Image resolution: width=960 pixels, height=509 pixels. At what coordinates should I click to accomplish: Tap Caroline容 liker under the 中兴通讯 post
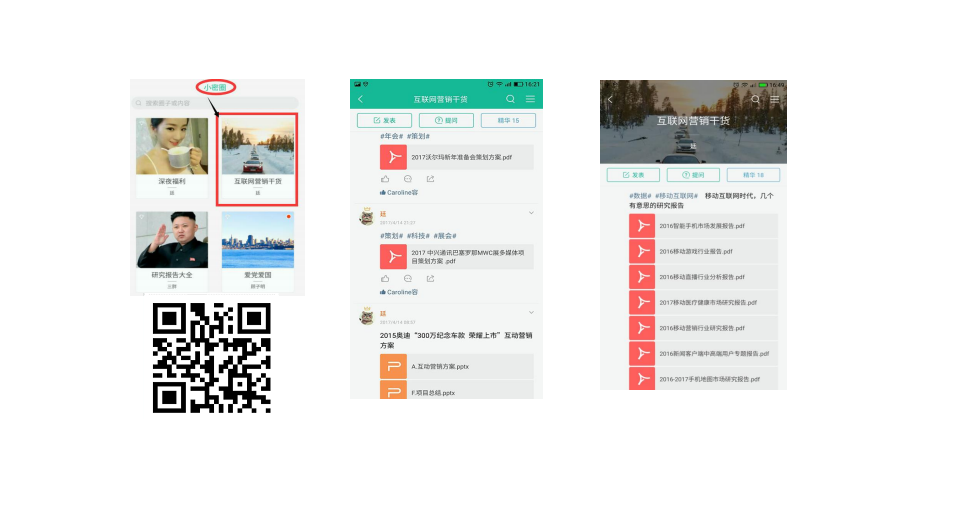coord(402,292)
